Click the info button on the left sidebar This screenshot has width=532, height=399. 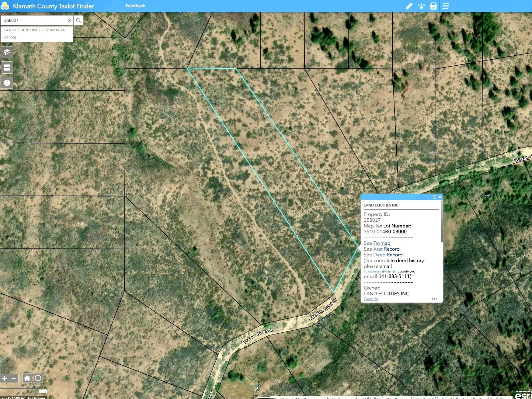(x=7, y=82)
